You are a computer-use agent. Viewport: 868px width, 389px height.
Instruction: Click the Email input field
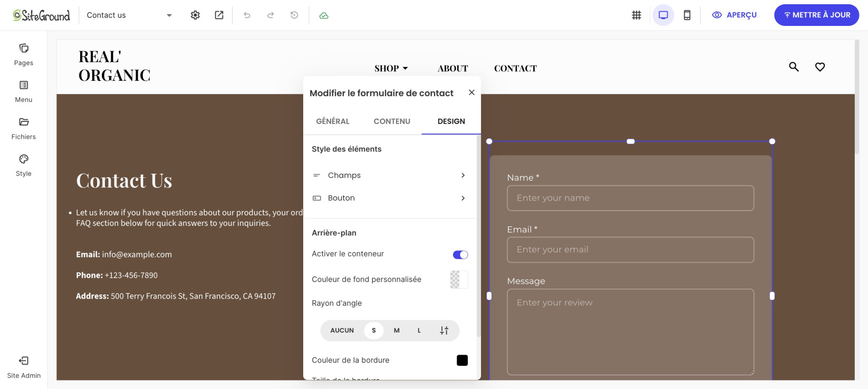pyautogui.click(x=630, y=250)
